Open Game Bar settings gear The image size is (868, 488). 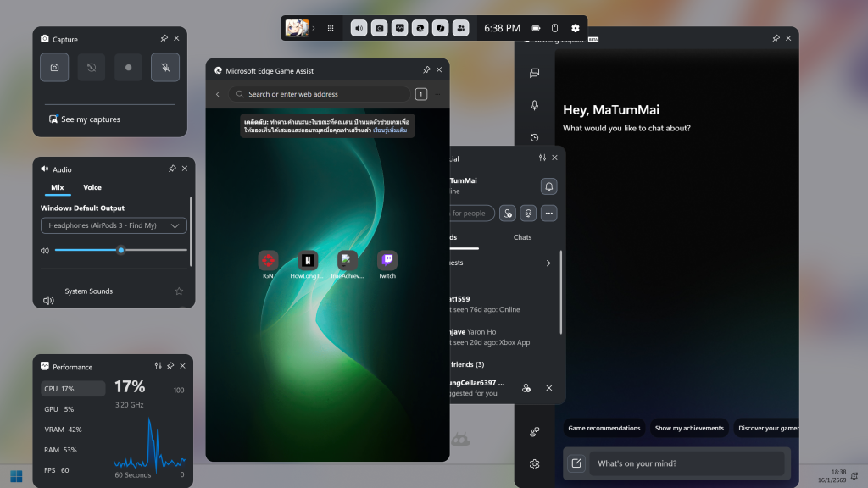576,28
